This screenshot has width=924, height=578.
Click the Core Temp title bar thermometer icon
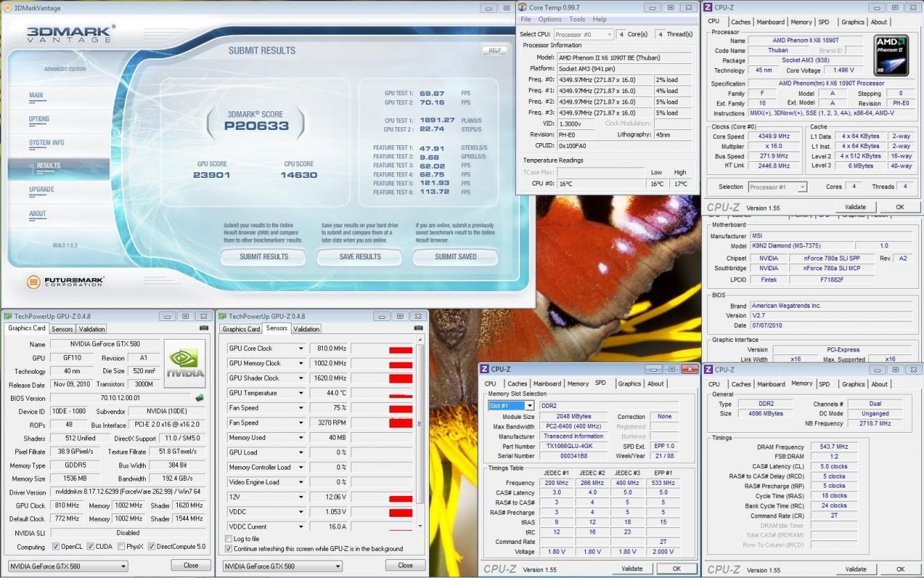523,7
